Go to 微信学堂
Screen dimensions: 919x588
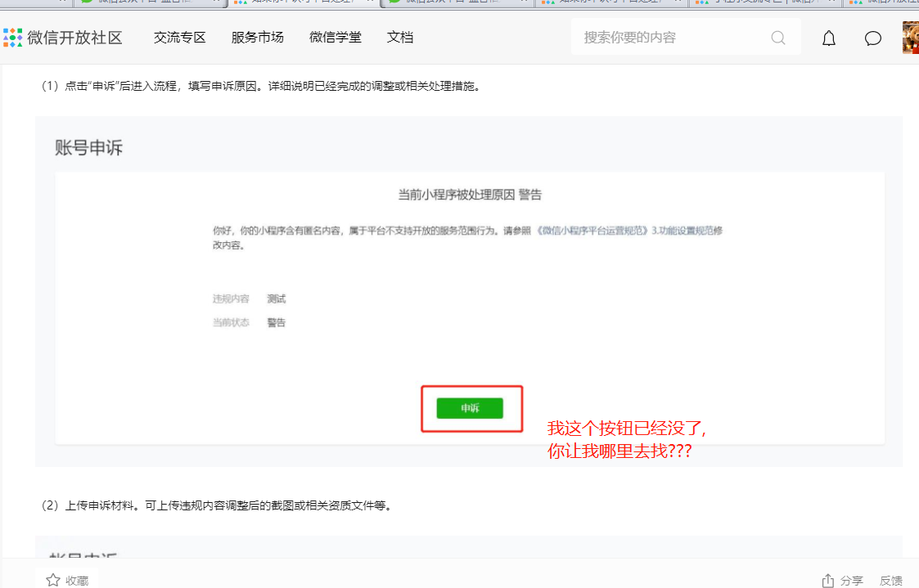pos(336,38)
